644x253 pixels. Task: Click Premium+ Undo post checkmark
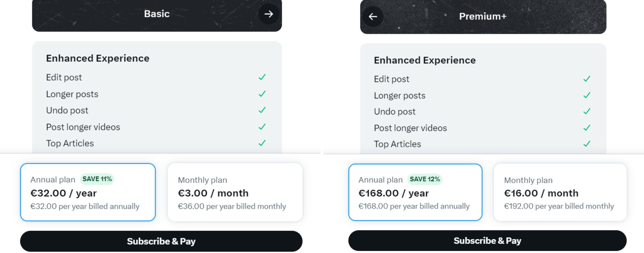click(x=587, y=112)
